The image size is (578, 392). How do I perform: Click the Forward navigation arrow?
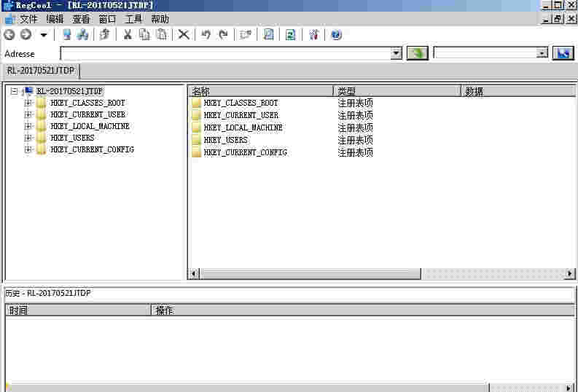click(26, 35)
